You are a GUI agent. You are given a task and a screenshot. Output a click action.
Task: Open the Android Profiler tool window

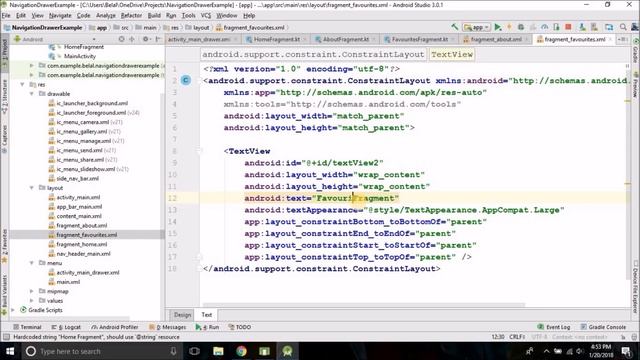(115, 327)
